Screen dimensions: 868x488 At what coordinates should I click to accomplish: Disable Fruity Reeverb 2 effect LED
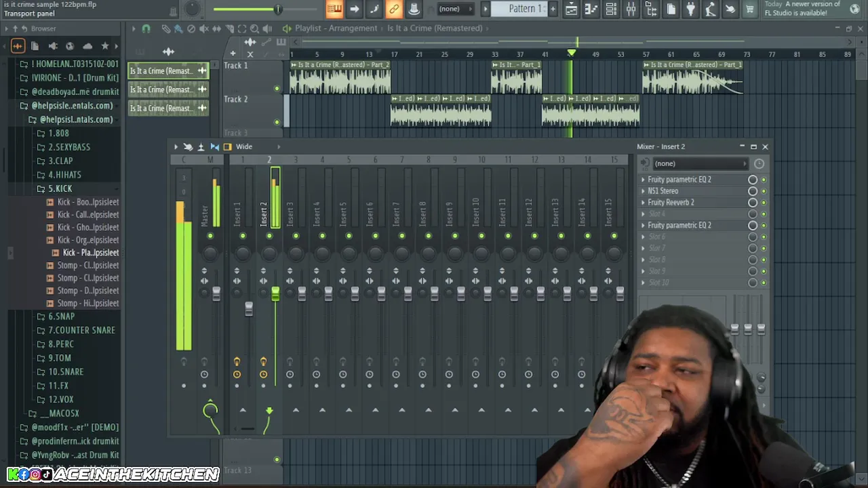[x=764, y=203]
